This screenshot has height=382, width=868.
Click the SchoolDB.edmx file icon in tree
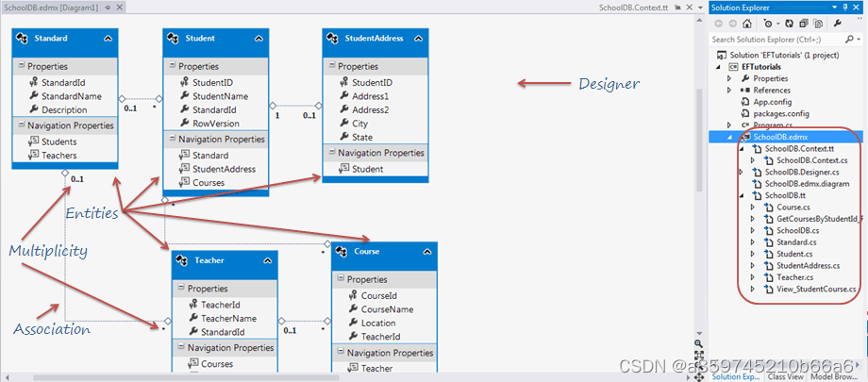point(745,137)
